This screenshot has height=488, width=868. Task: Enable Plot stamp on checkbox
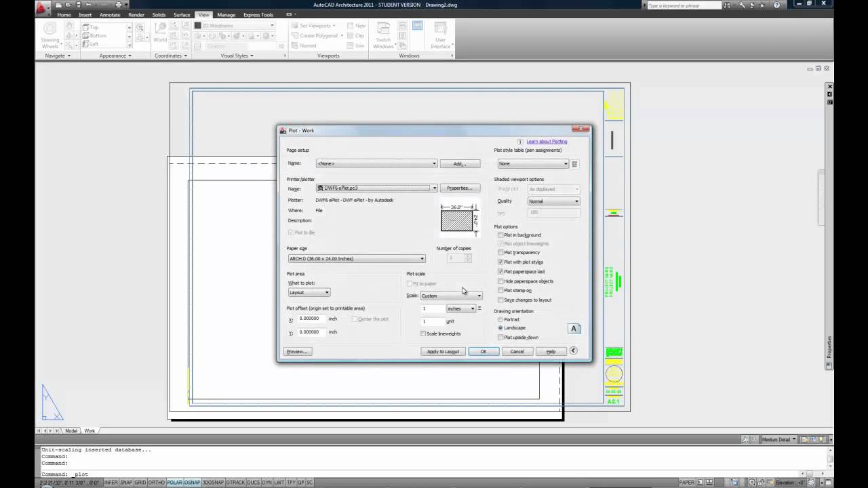coord(500,291)
